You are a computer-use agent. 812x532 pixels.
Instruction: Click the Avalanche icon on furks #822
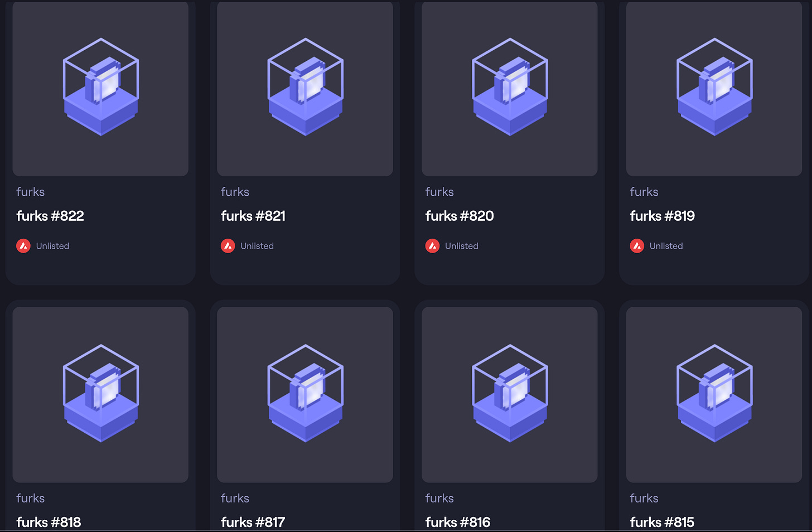coord(23,246)
